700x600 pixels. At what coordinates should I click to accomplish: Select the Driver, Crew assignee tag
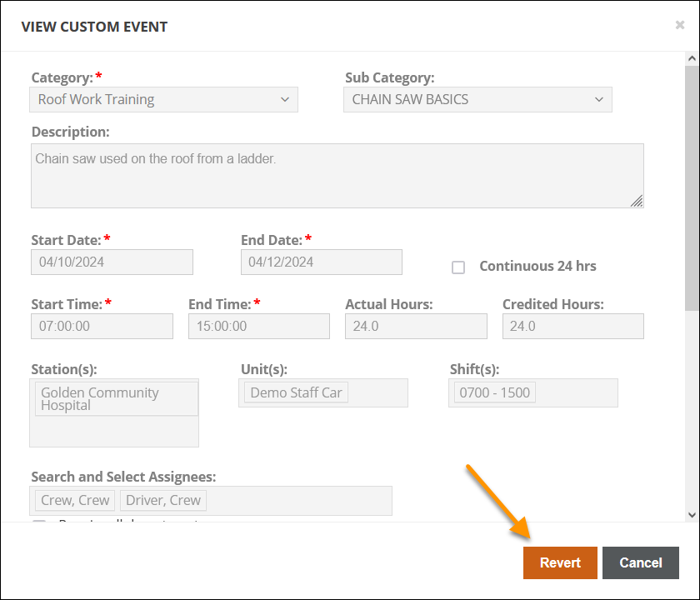pos(163,500)
